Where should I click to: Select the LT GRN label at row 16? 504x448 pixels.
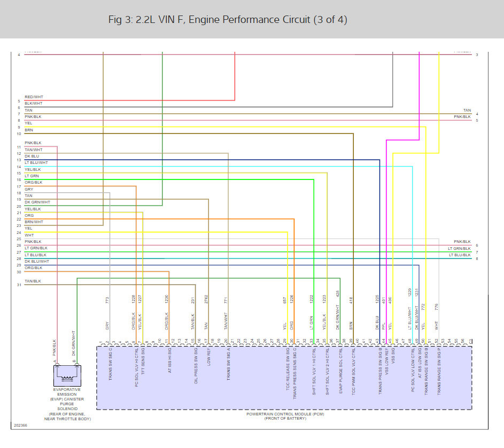(32, 176)
